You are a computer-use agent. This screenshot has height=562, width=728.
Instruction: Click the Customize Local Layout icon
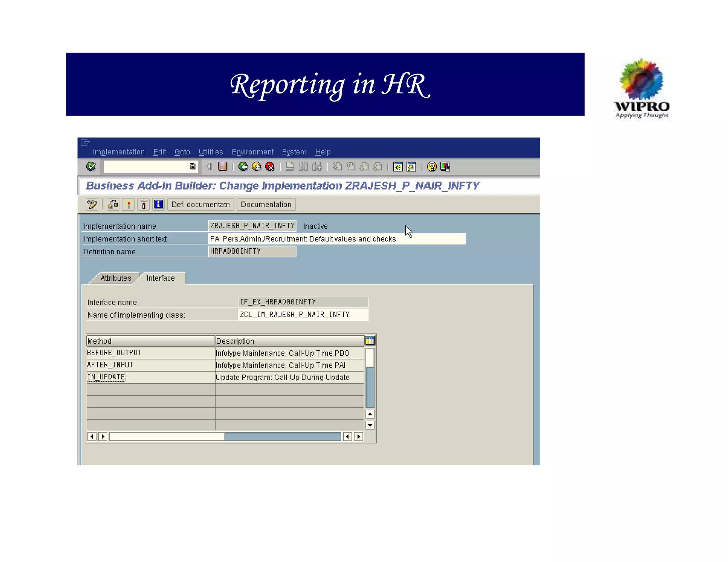[445, 166]
